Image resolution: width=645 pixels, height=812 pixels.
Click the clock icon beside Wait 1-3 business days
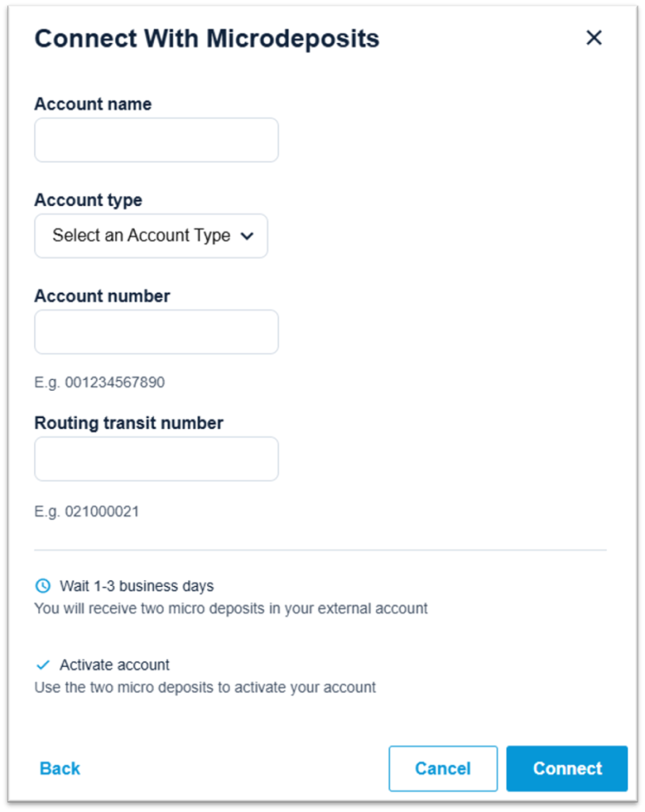[x=43, y=586]
